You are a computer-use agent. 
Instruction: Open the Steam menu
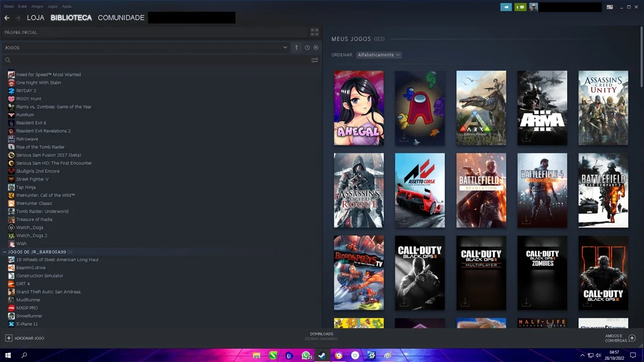point(9,6)
